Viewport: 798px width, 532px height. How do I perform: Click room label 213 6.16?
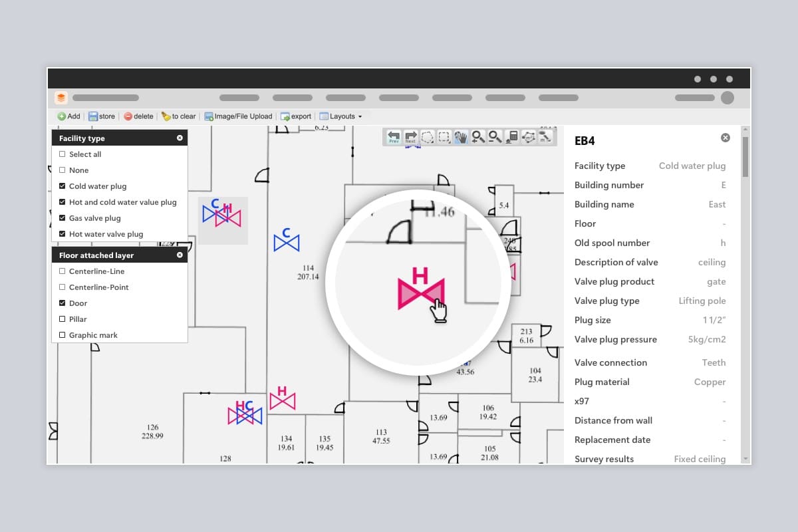click(527, 336)
